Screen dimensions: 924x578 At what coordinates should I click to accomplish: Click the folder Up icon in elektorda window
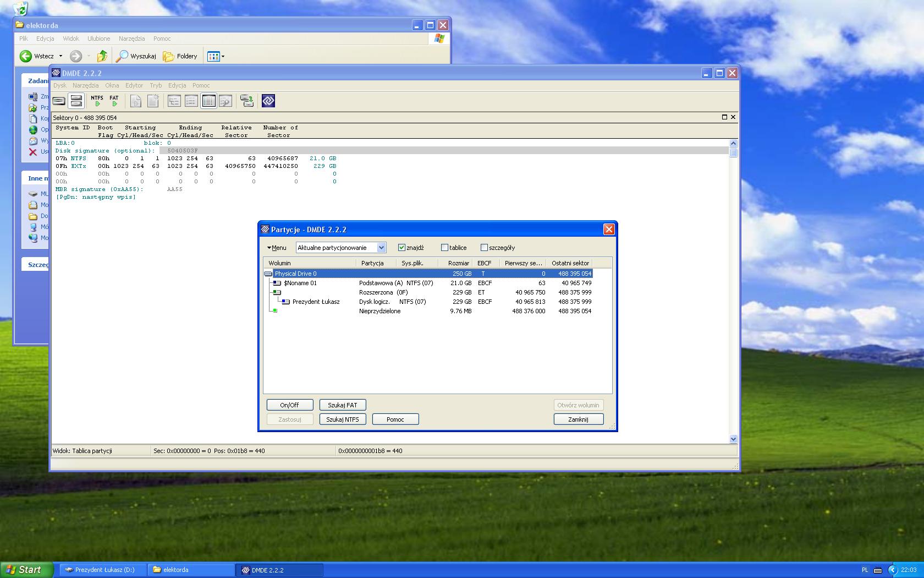[x=102, y=56]
